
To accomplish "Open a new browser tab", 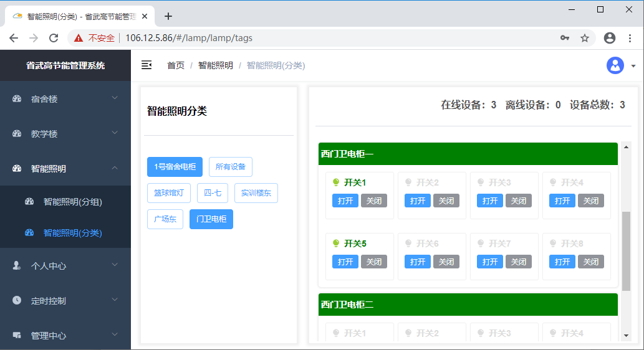I will click(x=168, y=16).
